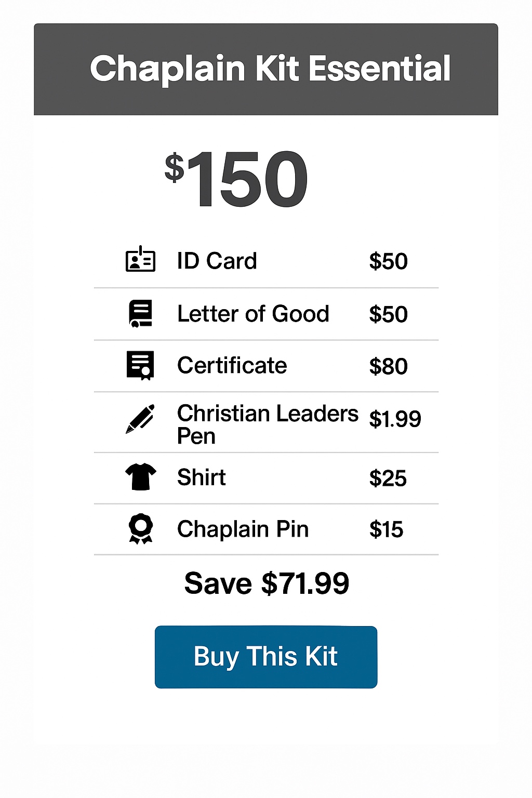Select the ID Card item label
The height and width of the screenshot is (798, 532).
coord(217,261)
